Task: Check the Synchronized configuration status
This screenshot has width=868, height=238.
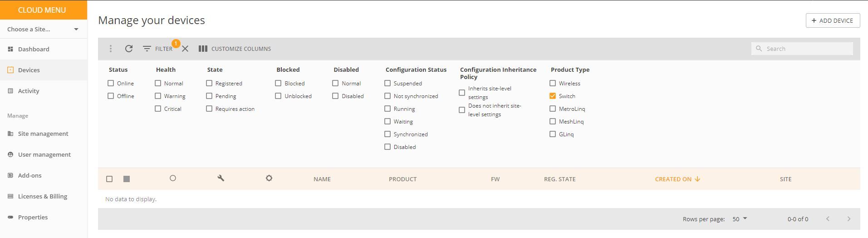Action: [387, 134]
